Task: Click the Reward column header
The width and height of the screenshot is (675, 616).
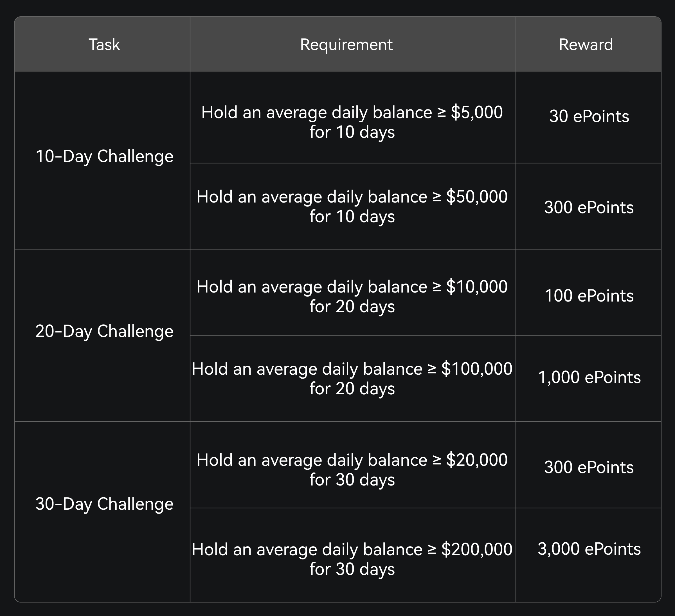Action: click(x=586, y=44)
